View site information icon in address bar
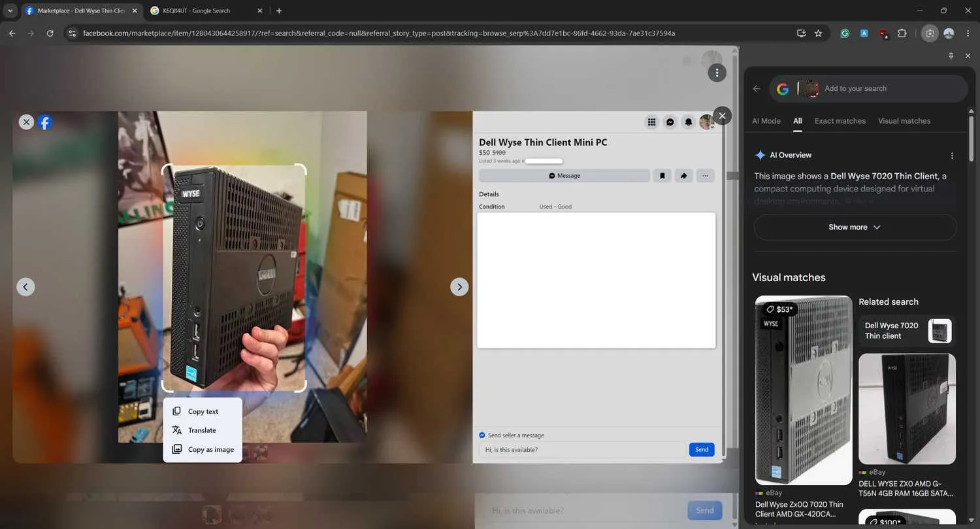The height and width of the screenshot is (529, 980). [x=73, y=33]
